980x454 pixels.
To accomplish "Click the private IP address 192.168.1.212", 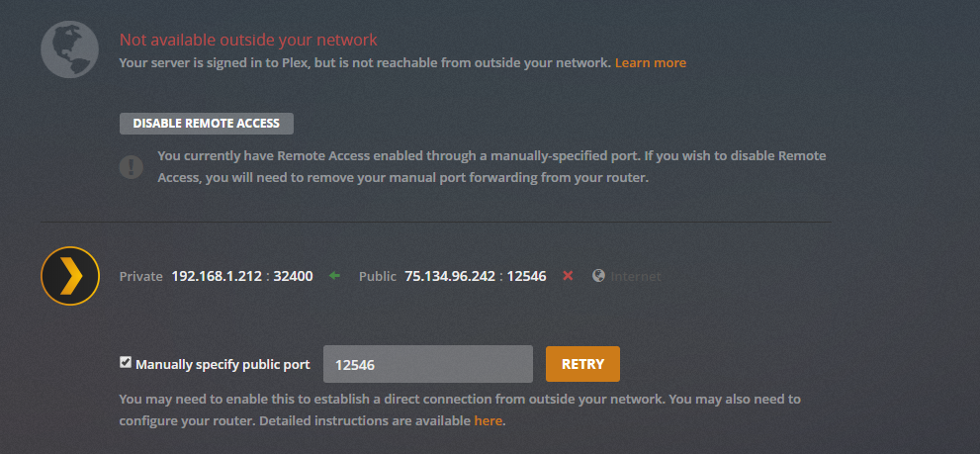I will [x=219, y=276].
